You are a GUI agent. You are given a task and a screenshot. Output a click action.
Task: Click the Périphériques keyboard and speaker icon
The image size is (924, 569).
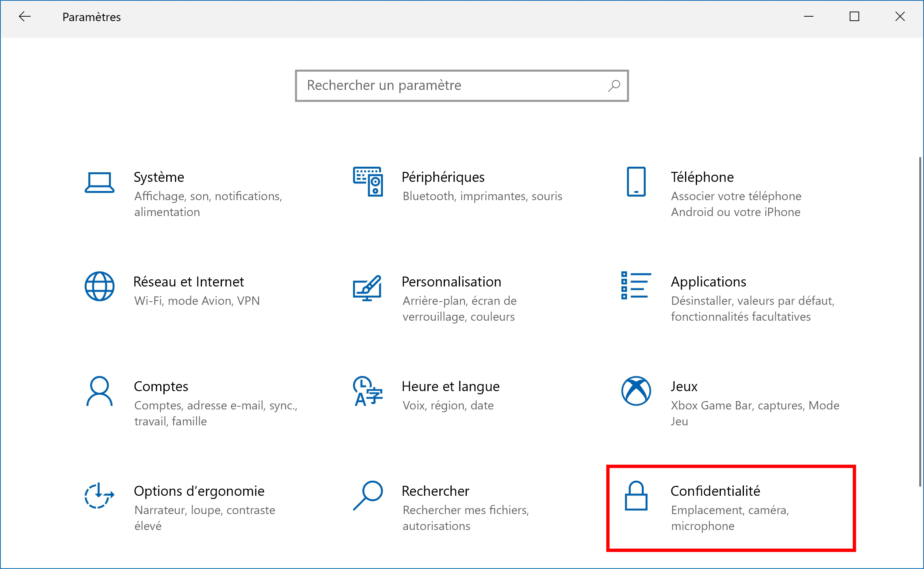(368, 181)
